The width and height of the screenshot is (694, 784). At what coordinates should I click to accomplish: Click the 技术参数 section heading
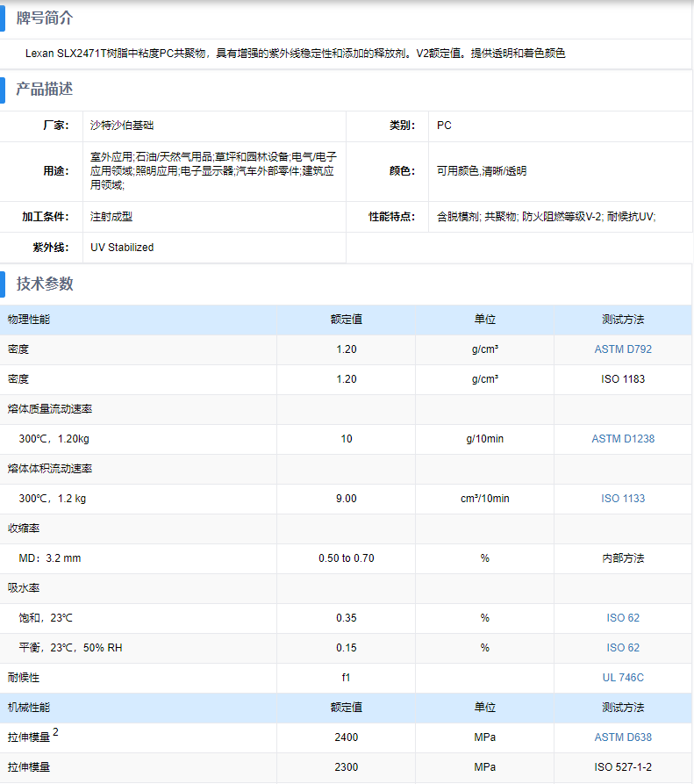coord(45,284)
